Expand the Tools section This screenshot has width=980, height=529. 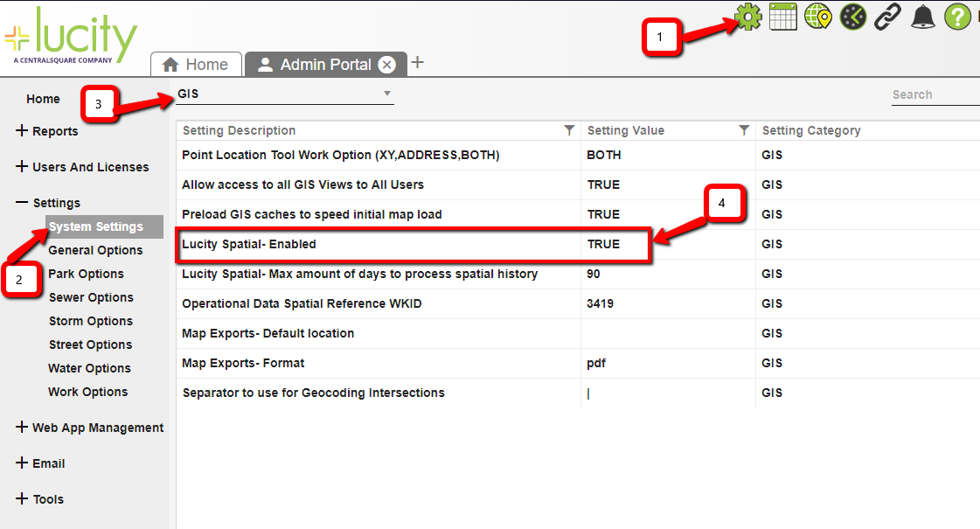pos(40,499)
